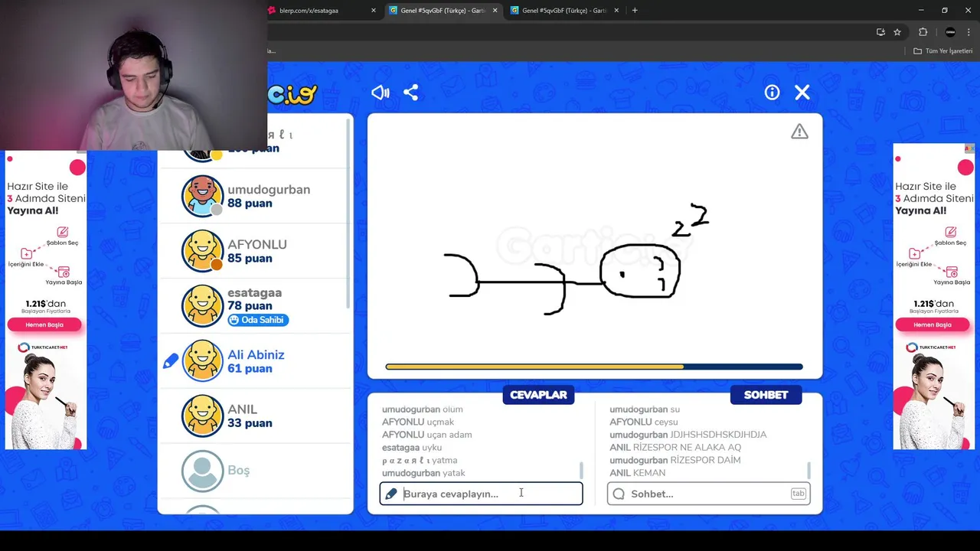
Task: Click 'ANIL RİZESPOR NE ALAKA AQ' chat message
Action: click(x=675, y=448)
